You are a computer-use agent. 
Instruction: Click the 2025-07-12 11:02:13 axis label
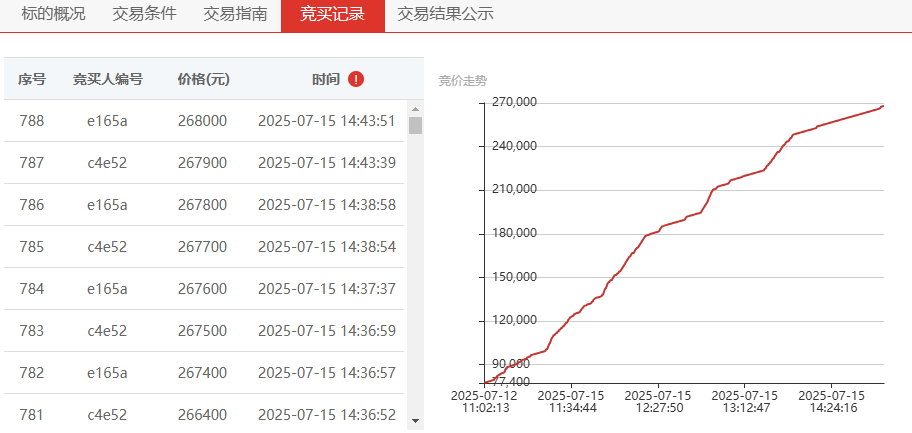[485, 402]
